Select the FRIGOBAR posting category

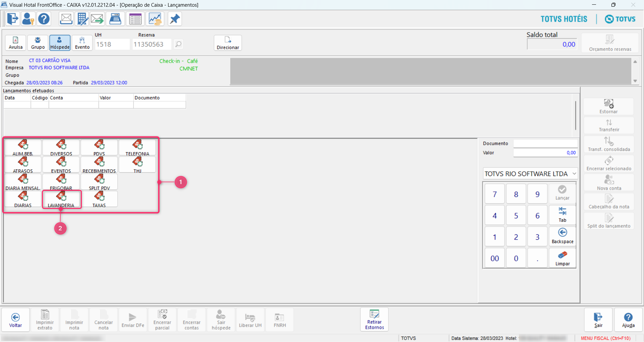pos(61,182)
